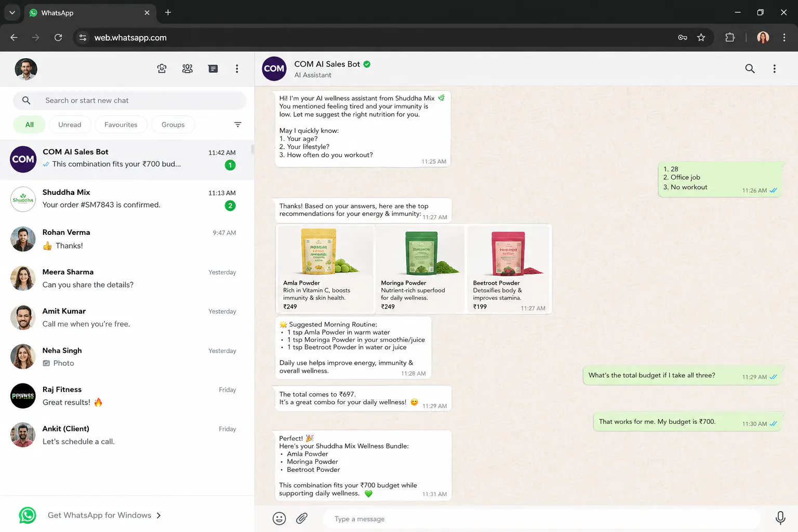Click the "Perfect!" Wellness Bundle message
The image size is (798, 532).
pos(363,465)
